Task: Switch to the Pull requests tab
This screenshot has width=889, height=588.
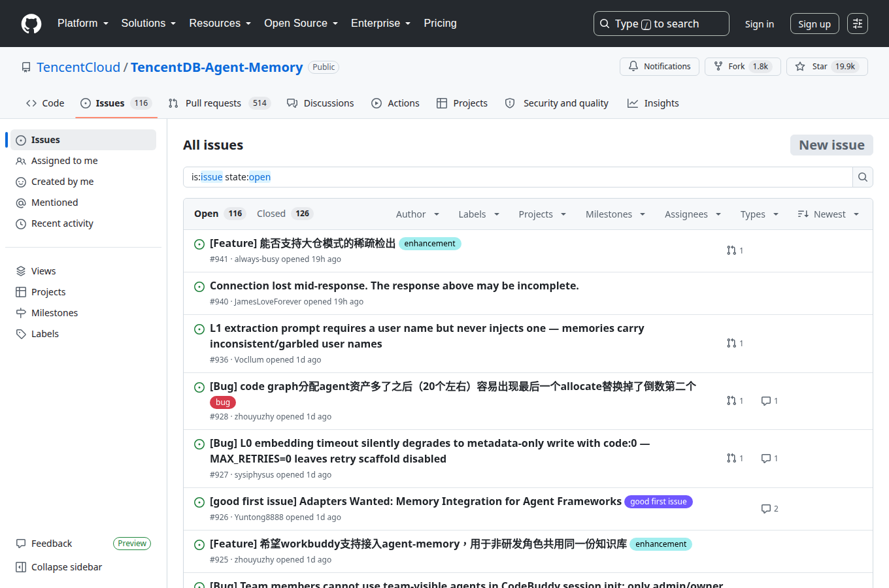Action: 219,103
